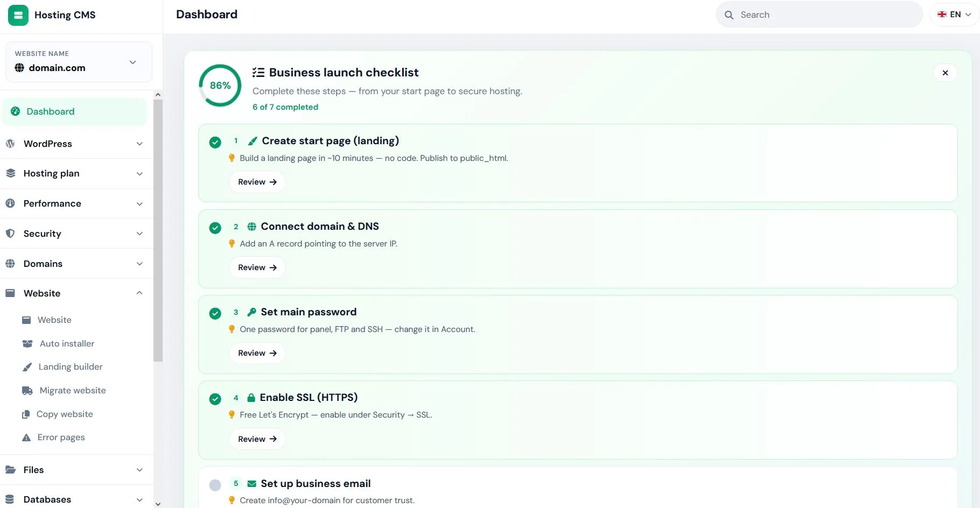Click the Hosting CMS logo icon
This screenshot has width=980, height=508.
pos(18,15)
